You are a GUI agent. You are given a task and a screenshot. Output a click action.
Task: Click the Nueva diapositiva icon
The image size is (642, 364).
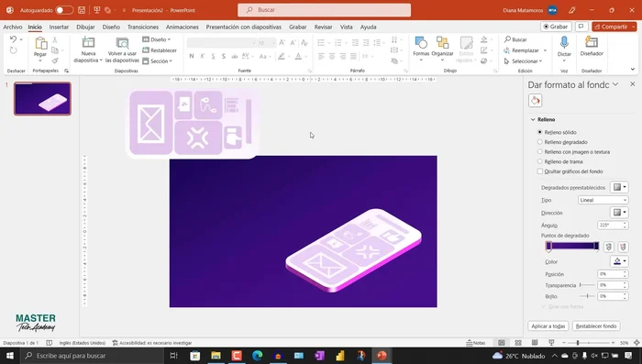coord(88,42)
